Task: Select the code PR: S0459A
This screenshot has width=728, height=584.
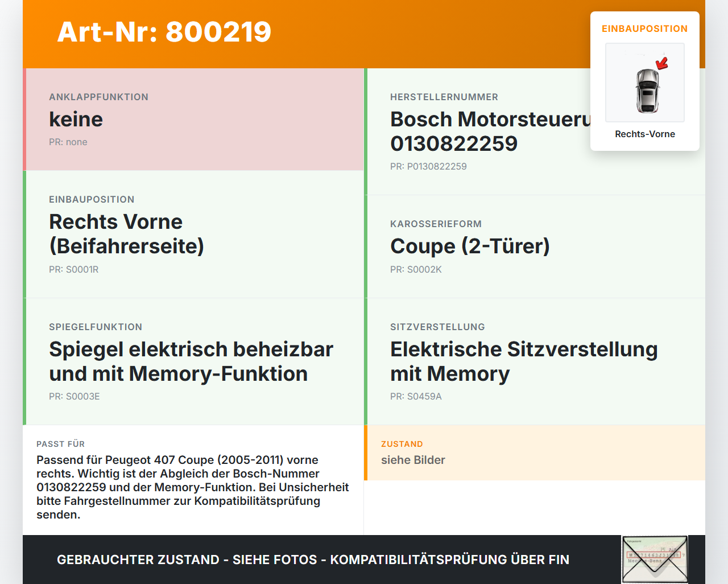Action: [x=416, y=396]
